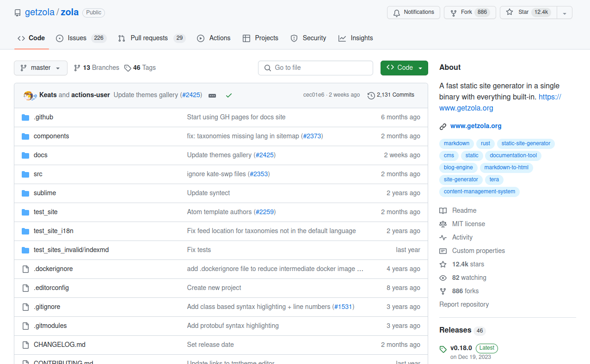
Task: Open the 46 Tags list
Action: point(140,68)
